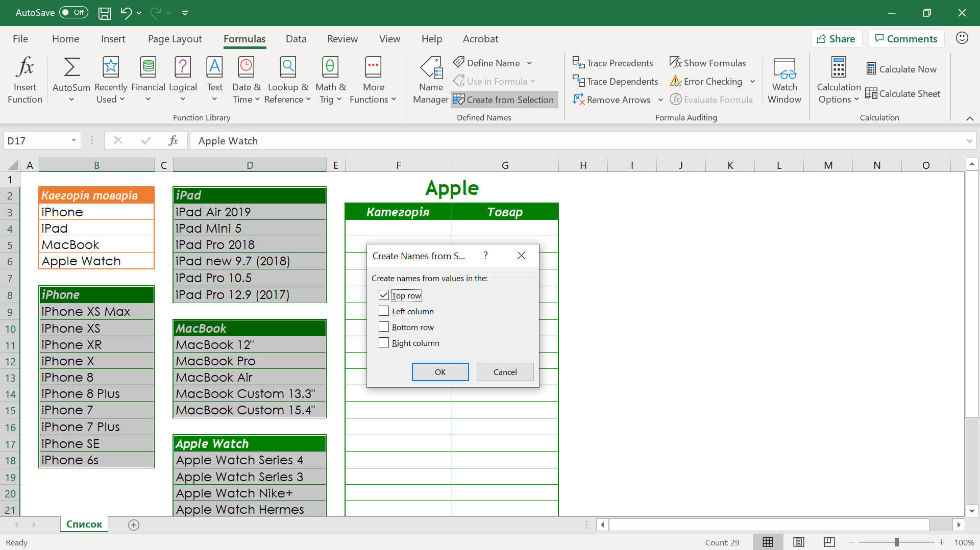Click Cancel in the dialog

point(505,372)
